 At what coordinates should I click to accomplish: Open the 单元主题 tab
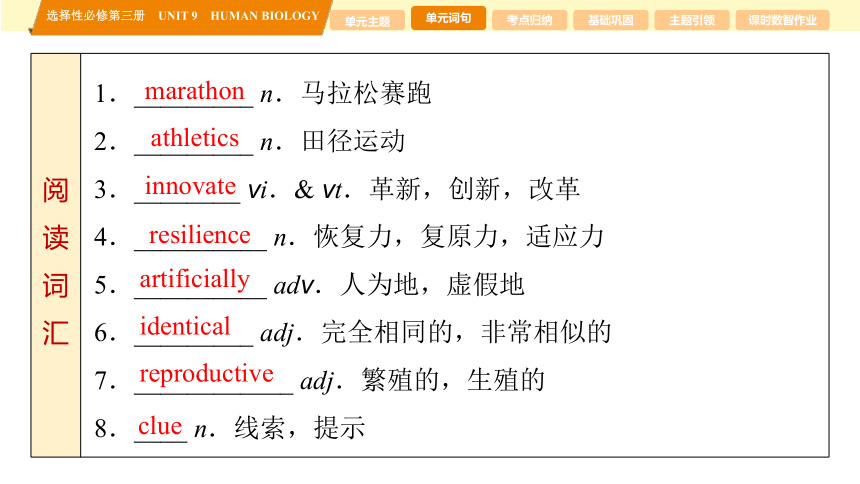tap(367, 21)
